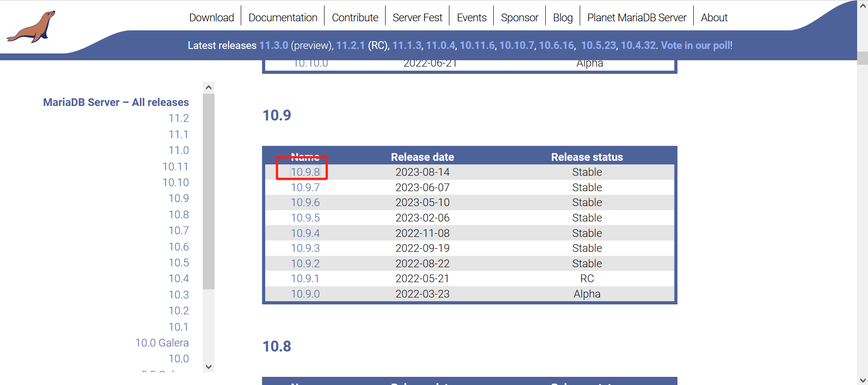This screenshot has width=868, height=385.
Task: Click the 10.8 section heading
Action: [x=277, y=346]
